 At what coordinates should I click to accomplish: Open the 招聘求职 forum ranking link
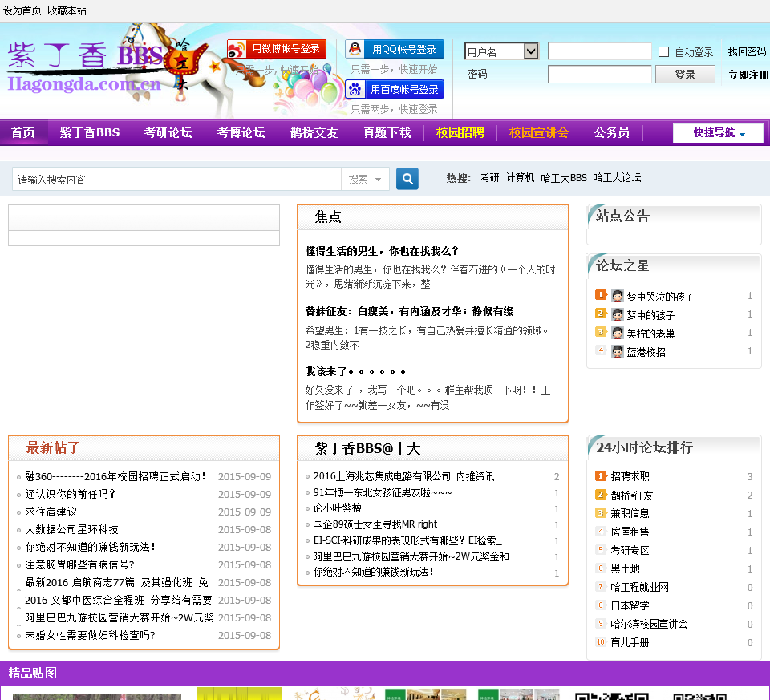[630, 476]
